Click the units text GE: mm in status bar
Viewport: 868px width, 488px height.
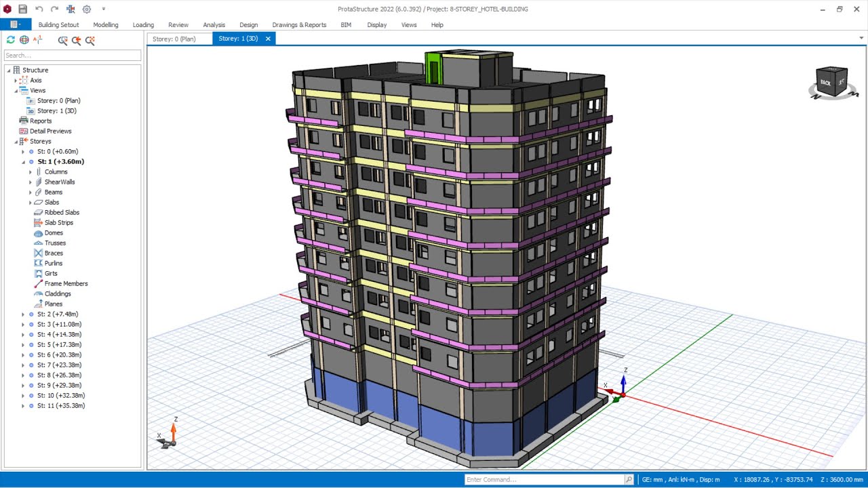click(654, 480)
